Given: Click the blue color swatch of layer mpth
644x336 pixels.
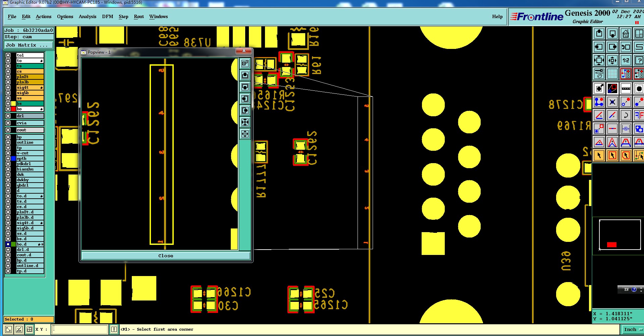Looking at the screenshot, I should (x=13, y=158).
